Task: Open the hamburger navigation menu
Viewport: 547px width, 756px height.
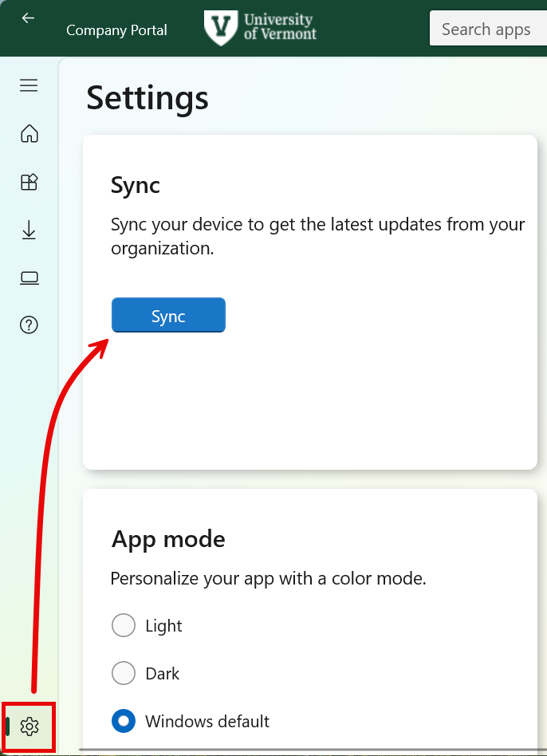Action: 30,85
